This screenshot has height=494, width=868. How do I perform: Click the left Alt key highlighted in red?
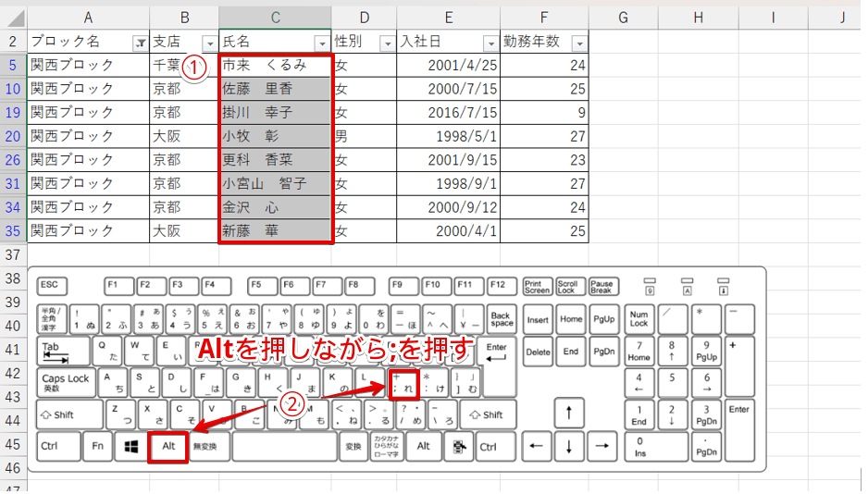168,446
